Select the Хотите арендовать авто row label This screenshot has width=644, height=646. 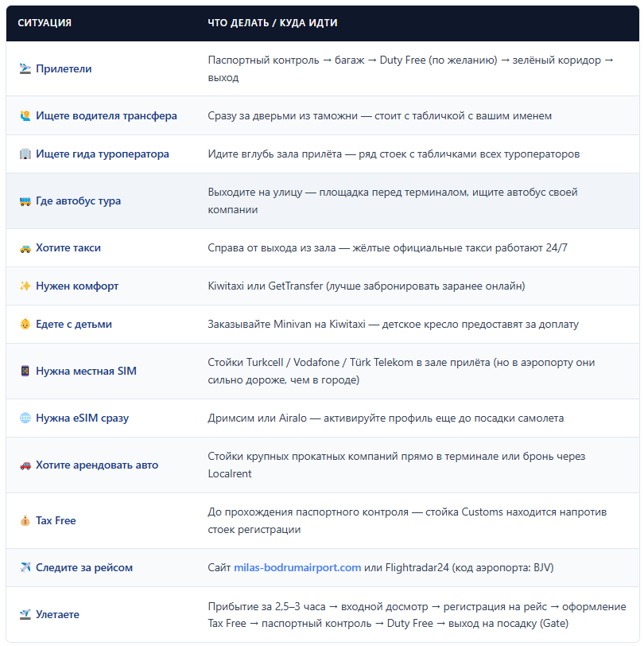[x=97, y=465]
